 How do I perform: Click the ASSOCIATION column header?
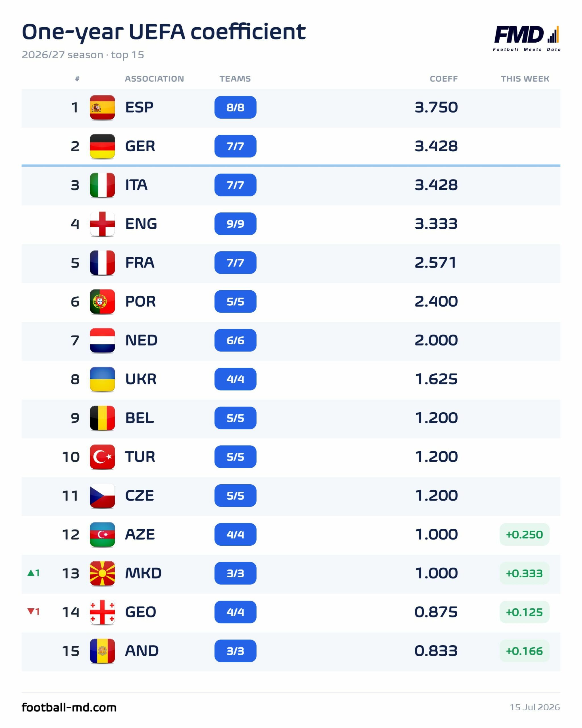pyautogui.click(x=155, y=79)
